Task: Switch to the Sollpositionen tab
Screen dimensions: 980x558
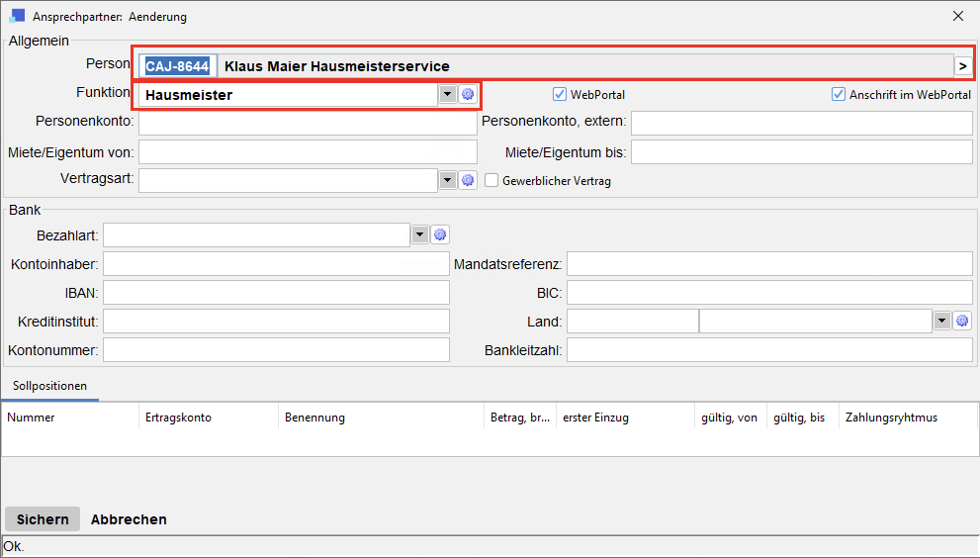Action: [49, 386]
